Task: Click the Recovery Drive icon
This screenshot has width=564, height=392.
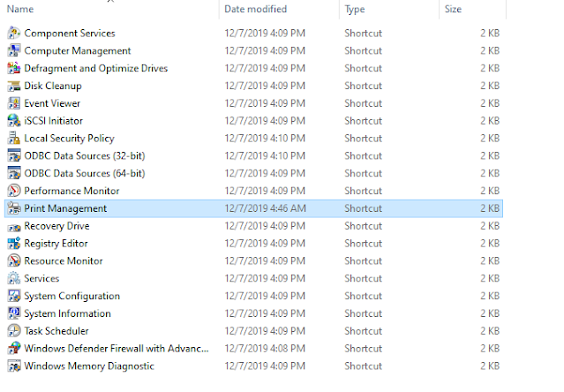Action: pos(14,226)
